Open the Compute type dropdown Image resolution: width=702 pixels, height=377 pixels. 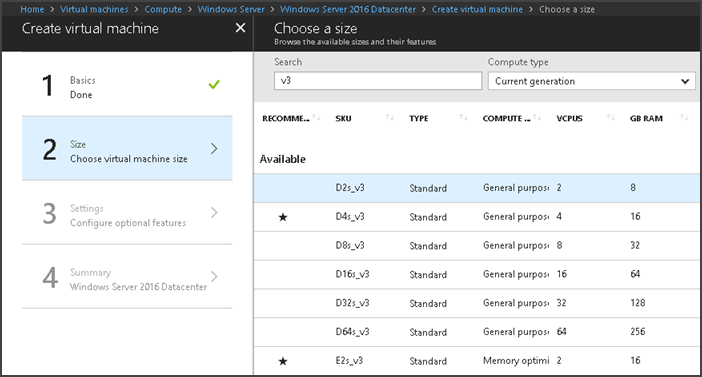tap(592, 81)
